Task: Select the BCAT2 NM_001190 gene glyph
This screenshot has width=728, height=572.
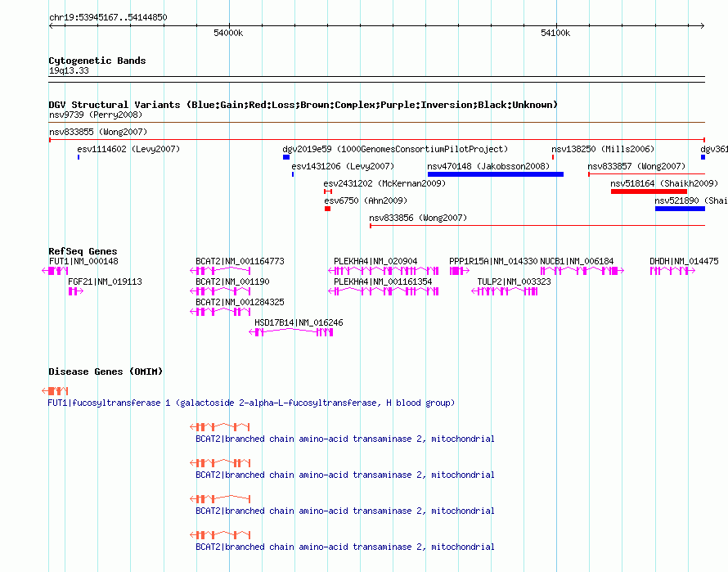Action: [220, 291]
